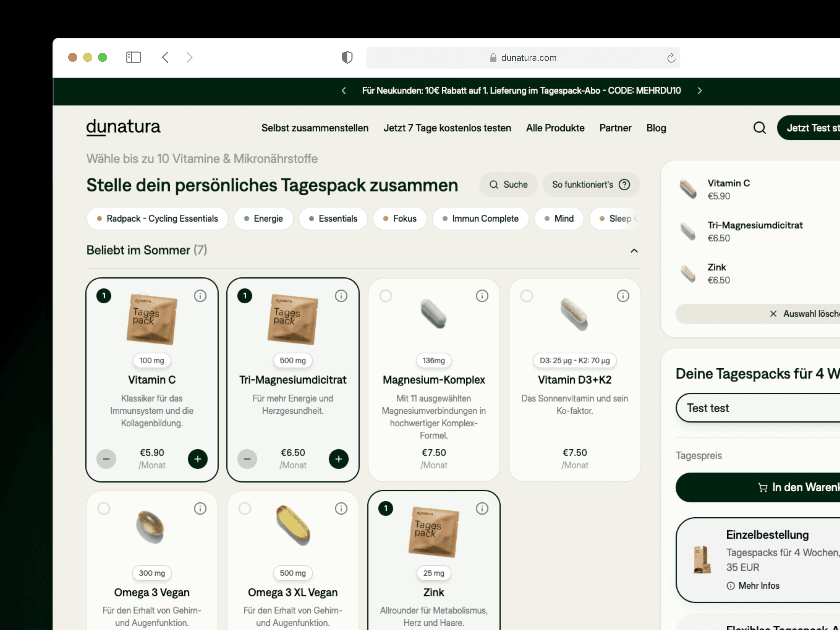Deselect Zink quantity badge
The width and height of the screenshot is (840, 630).
point(385,508)
